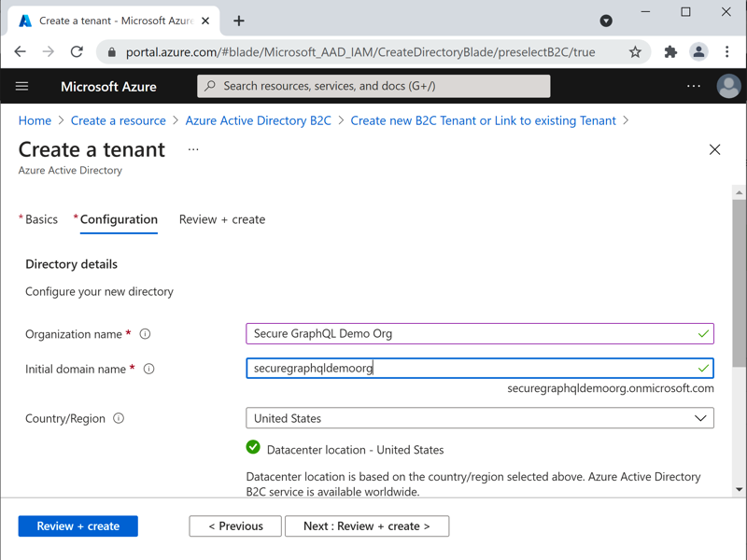This screenshot has width=747, height=560.
Task: Open Azure Active Directory B2C breadcrumb
Action: (259, 120)
